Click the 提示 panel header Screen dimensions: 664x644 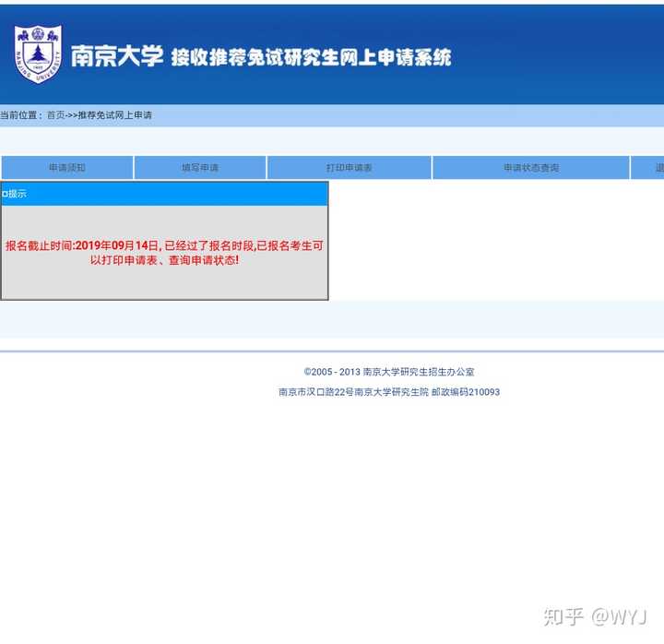(x=164, y=194)
